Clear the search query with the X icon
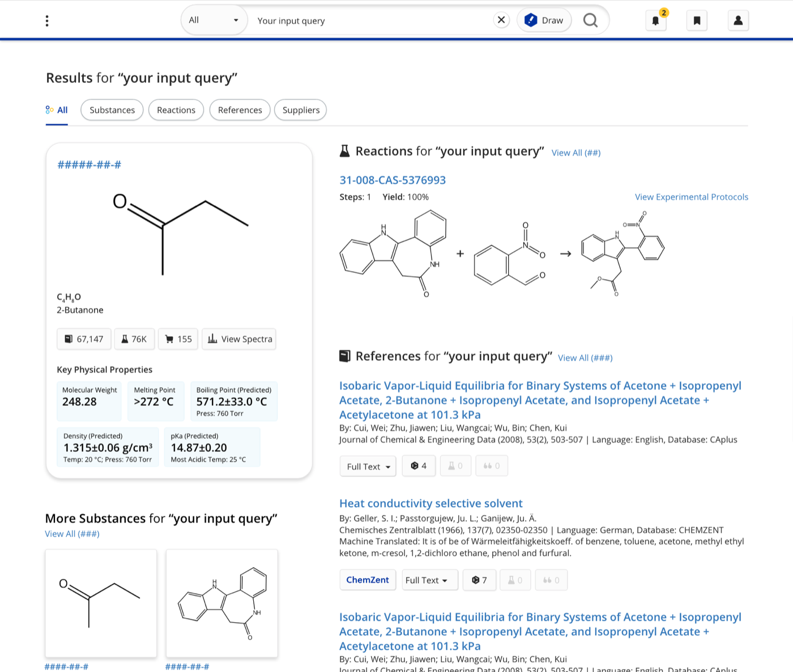Screen dimensions: 793x672 tap(501, 20)
